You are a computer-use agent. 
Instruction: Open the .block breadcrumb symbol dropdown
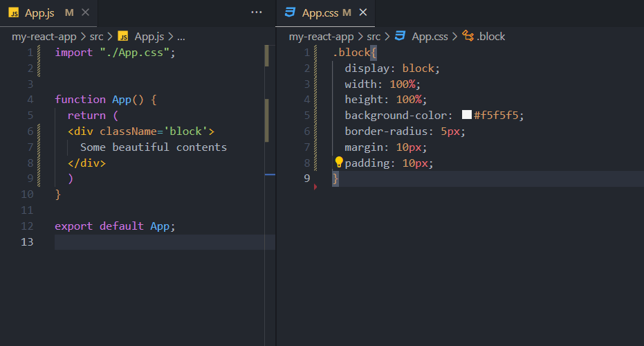point(490,37)
